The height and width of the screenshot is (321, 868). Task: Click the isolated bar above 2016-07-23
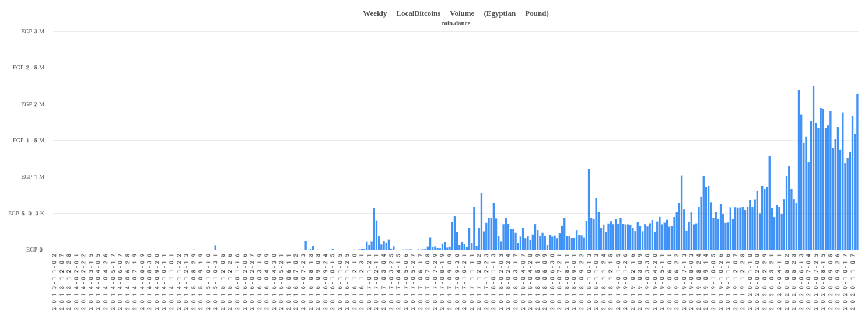tap(306, 246)
